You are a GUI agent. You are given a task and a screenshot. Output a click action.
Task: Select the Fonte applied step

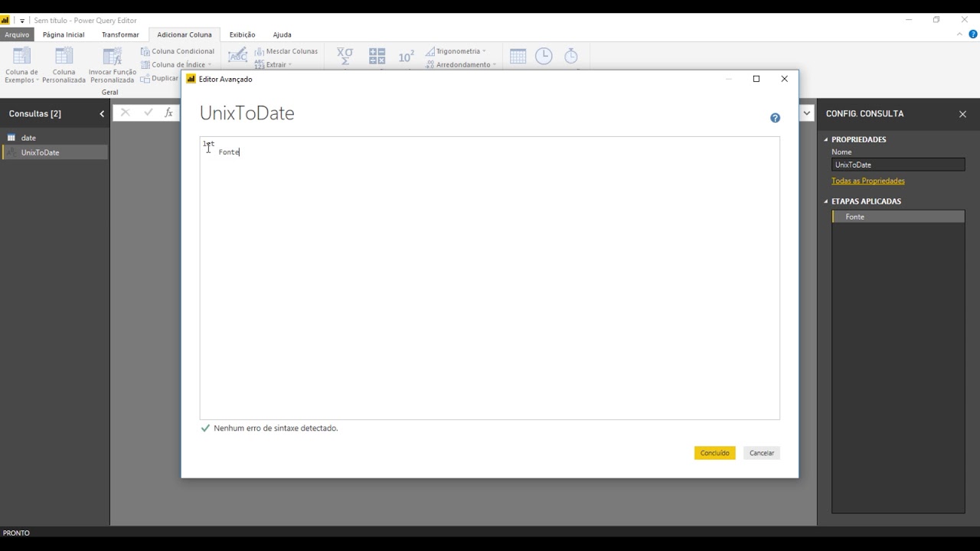898,217
